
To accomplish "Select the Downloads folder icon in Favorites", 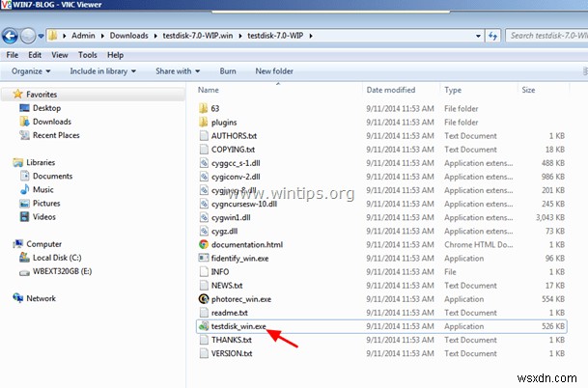I will 24,122.
